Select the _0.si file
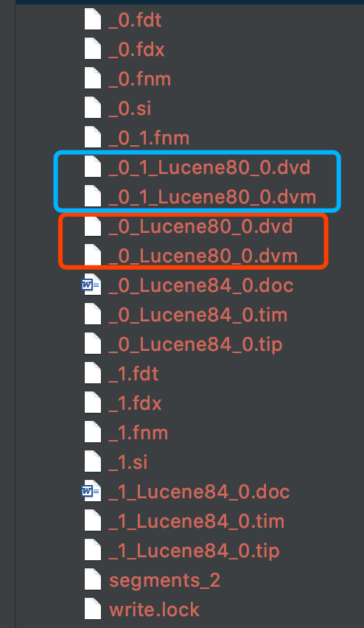 130,108
